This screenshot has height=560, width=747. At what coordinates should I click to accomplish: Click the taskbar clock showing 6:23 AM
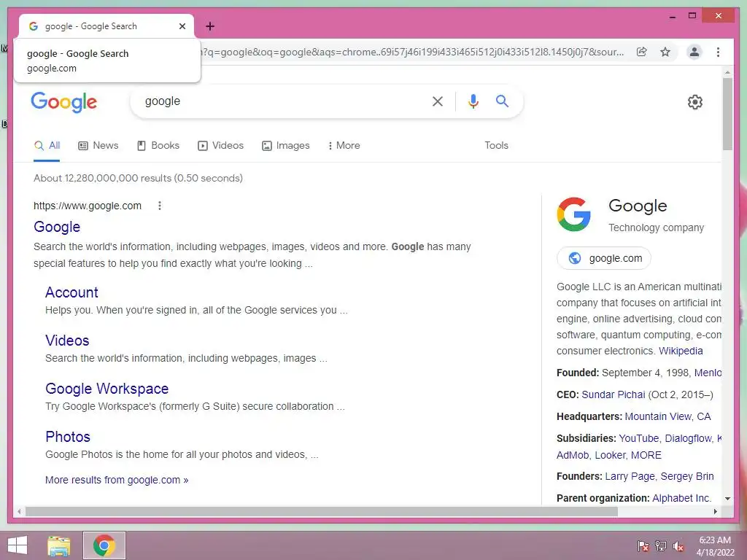715,546
